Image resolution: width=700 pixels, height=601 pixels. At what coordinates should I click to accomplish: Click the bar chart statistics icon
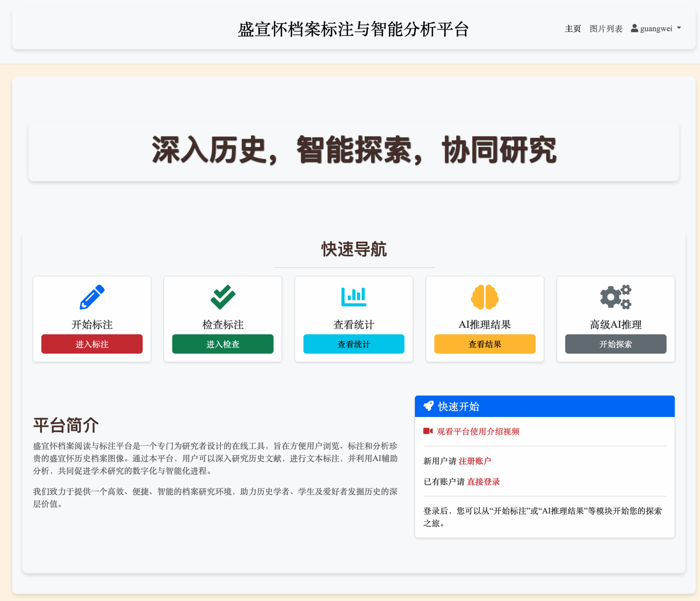tap(354, 297)
